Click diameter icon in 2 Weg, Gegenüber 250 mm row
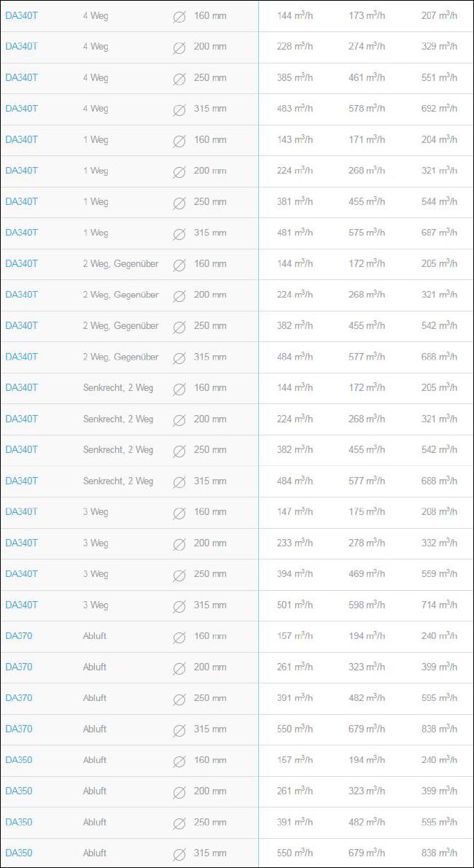The height and width of the screenshot is (868, 474). 179,327
